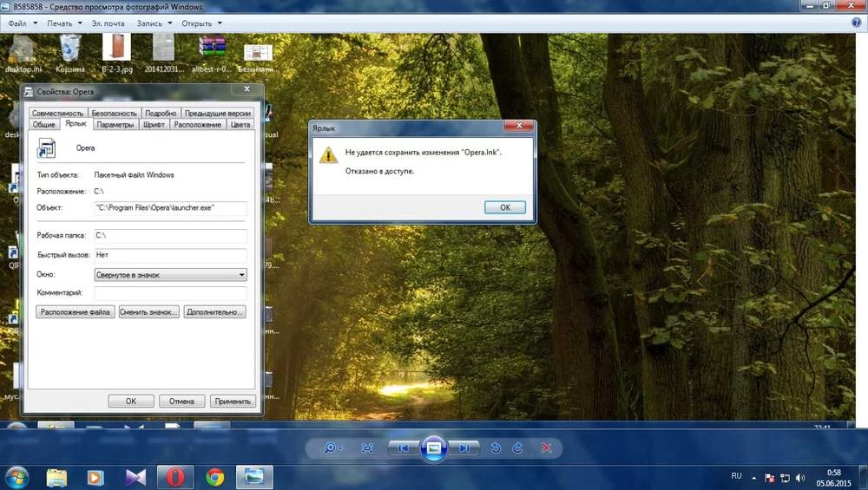Screen dimensions: 868x490
Task: Rotate the photo clockwise
Action: tap(518, 448)
